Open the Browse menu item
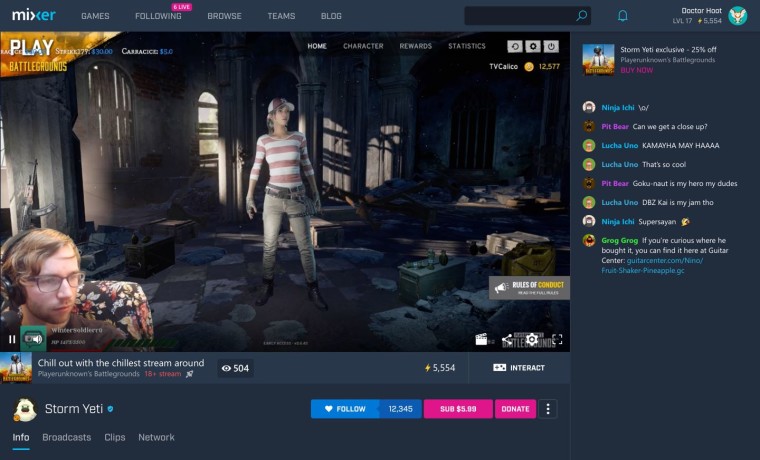The width and height of the screenshot is (760, 460). [x=224, y=16]
